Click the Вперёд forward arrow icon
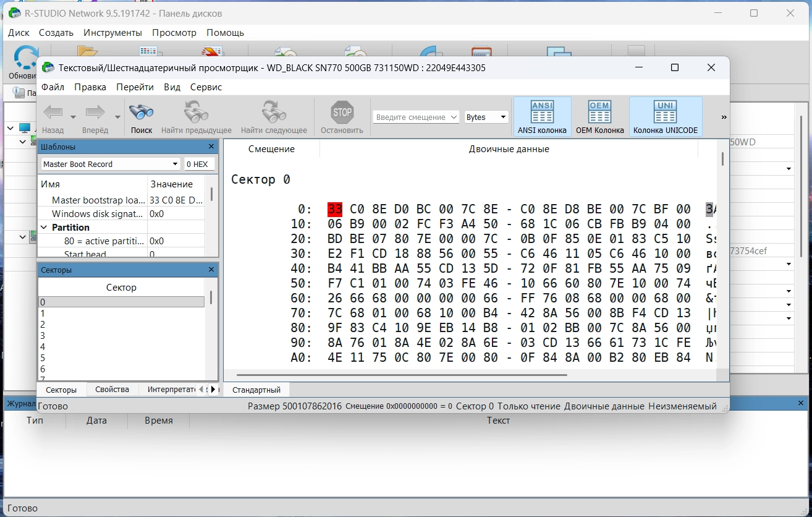Viewport: 812px width, 517px height. click(x=95, y=112)
